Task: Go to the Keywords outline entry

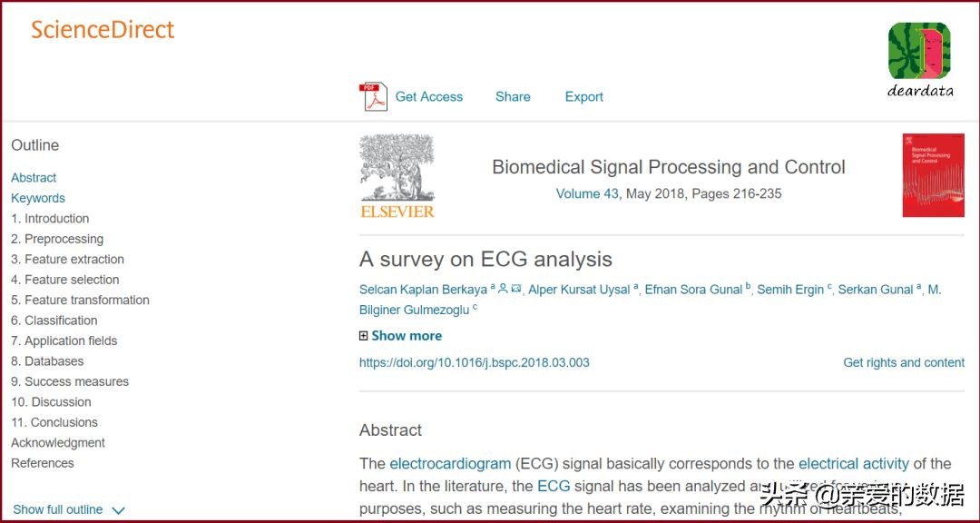Action: tap(38, 198)
